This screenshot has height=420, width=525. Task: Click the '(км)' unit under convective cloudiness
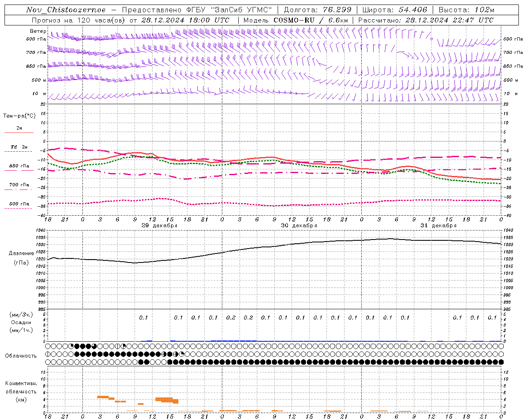tap(21, 399)
